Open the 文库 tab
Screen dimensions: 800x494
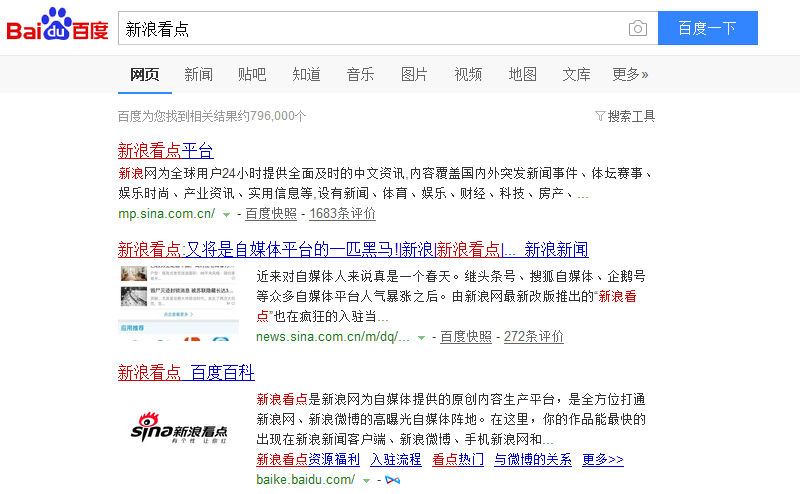(x=577, y=75)
